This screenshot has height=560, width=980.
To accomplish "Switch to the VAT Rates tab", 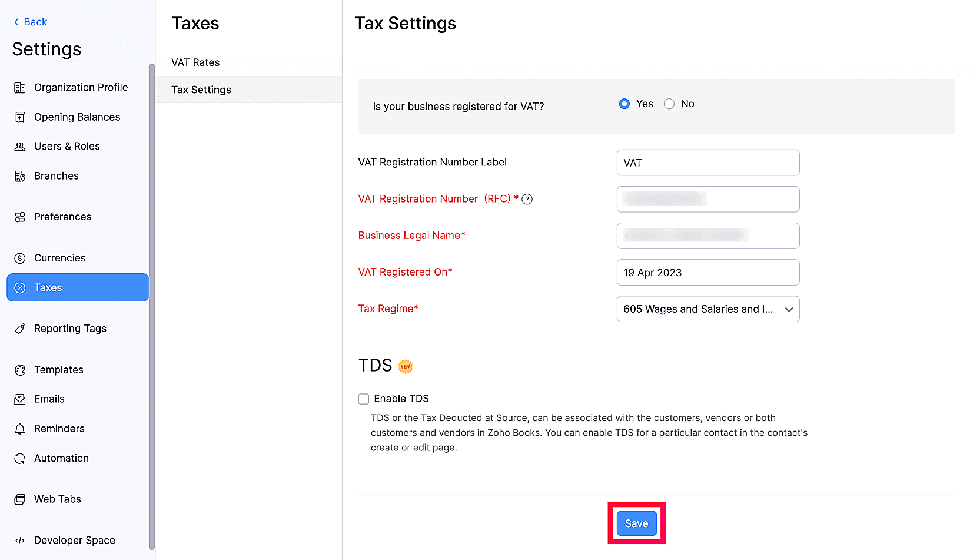I will pos(195,62).
